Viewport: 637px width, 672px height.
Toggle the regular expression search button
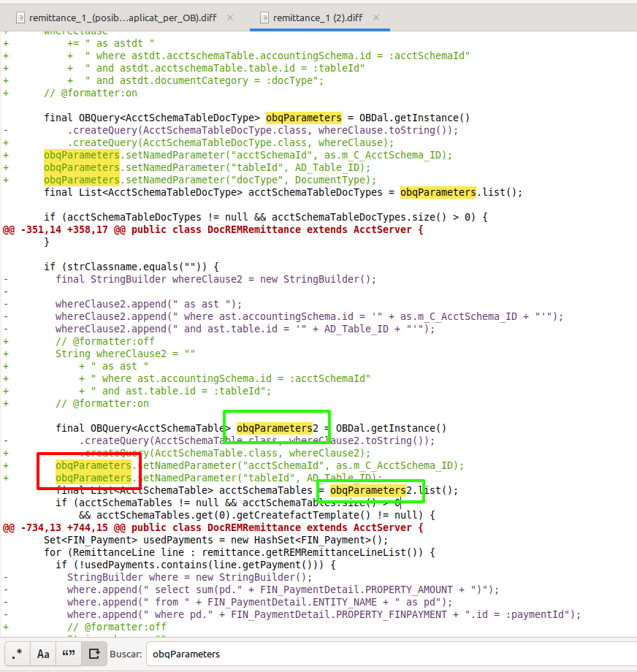pyautogui.click(x=18, y=654)
